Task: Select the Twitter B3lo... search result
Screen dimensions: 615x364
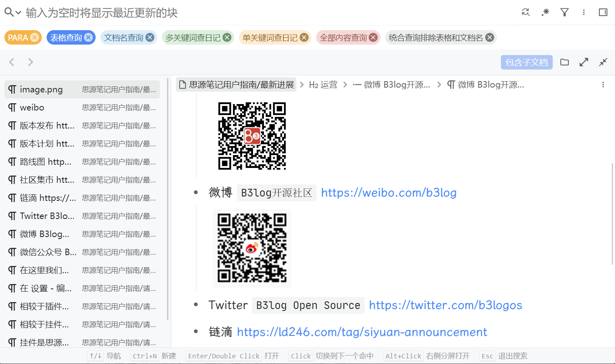Action: click(x=82, y=216)
